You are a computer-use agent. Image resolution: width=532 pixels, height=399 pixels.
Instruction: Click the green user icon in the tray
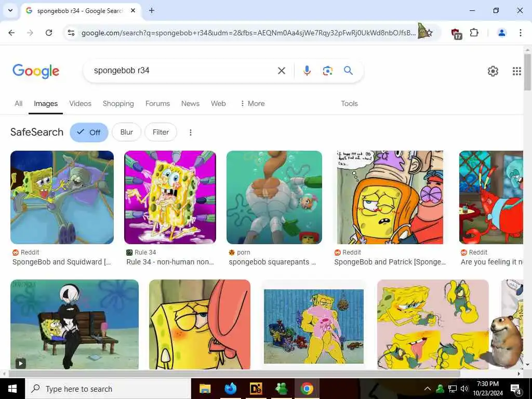click(440, 389)
